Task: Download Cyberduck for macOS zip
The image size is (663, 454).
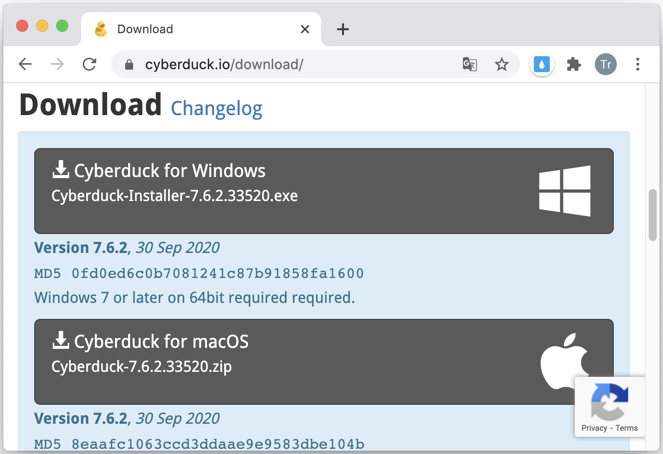Action: 323,361
